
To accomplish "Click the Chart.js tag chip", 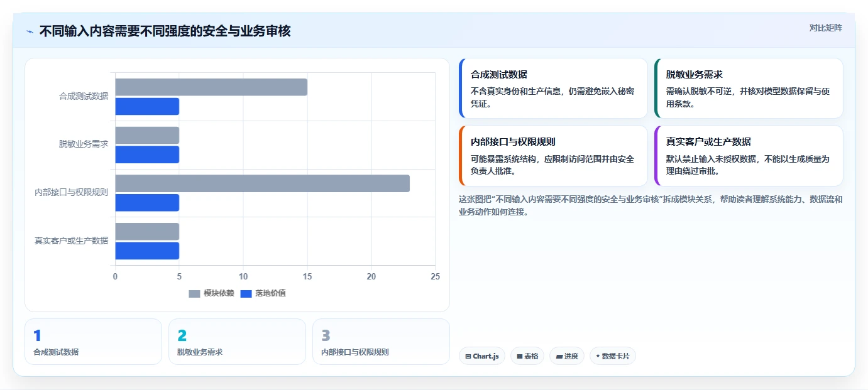I will [482, 356].
